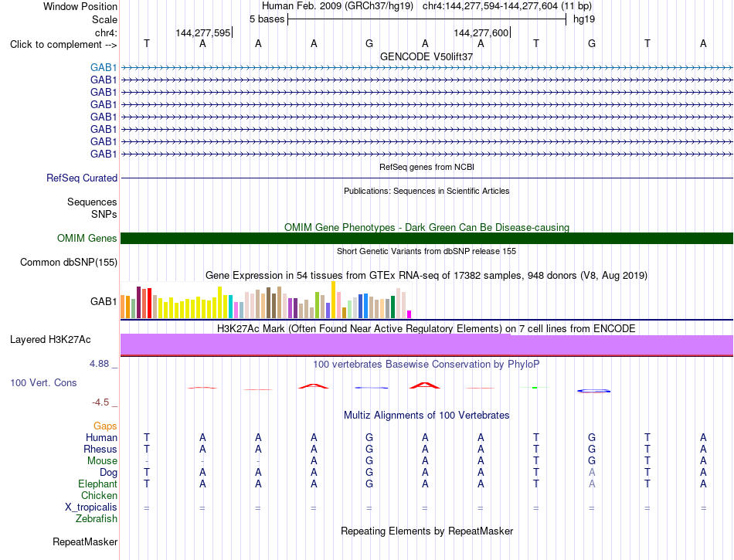The width and height of the screenshot is (734, 560).
Task: Open Publications: Sequences in Scientific Articles title
Action: (x=426, y=191)
